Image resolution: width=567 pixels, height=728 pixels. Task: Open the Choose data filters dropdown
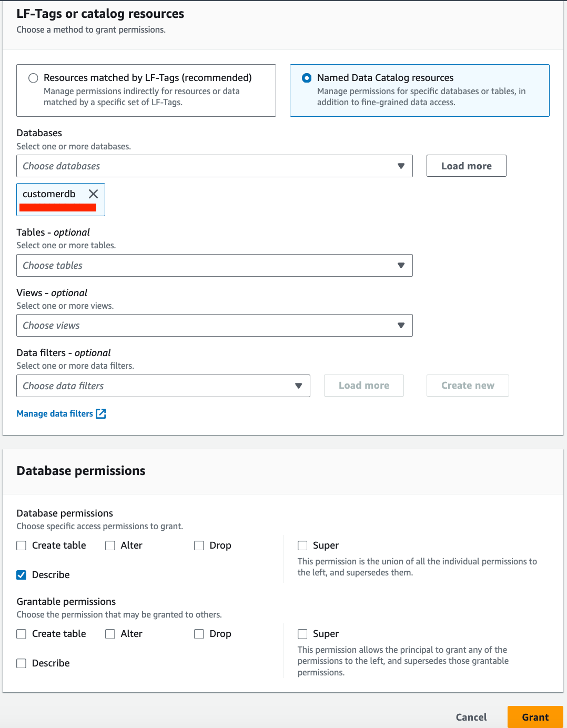click(x=163, y=386)
